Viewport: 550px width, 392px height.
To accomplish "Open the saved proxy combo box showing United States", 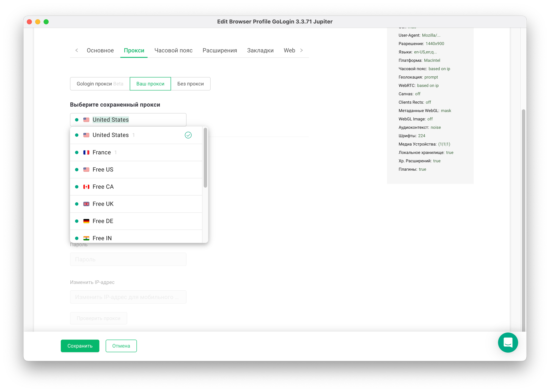I will [128, 120].
